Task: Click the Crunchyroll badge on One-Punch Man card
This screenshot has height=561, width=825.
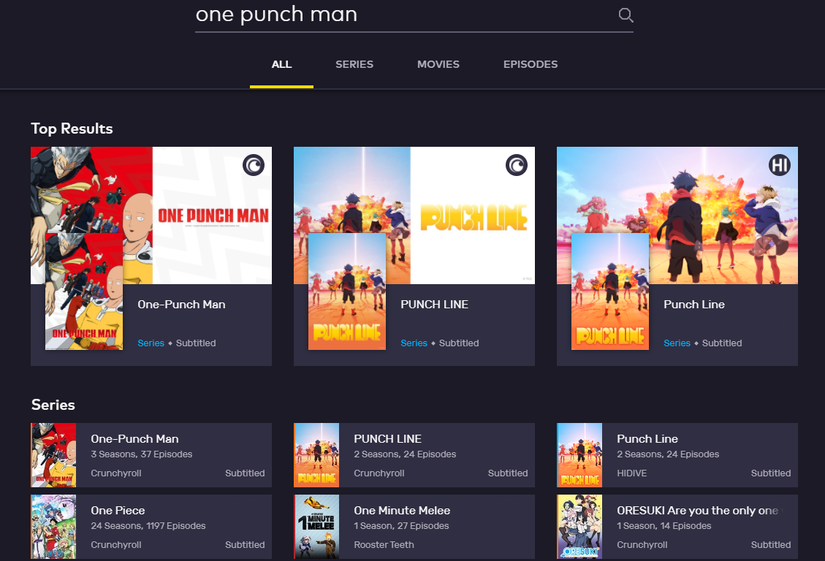Action: click(253, 165)
